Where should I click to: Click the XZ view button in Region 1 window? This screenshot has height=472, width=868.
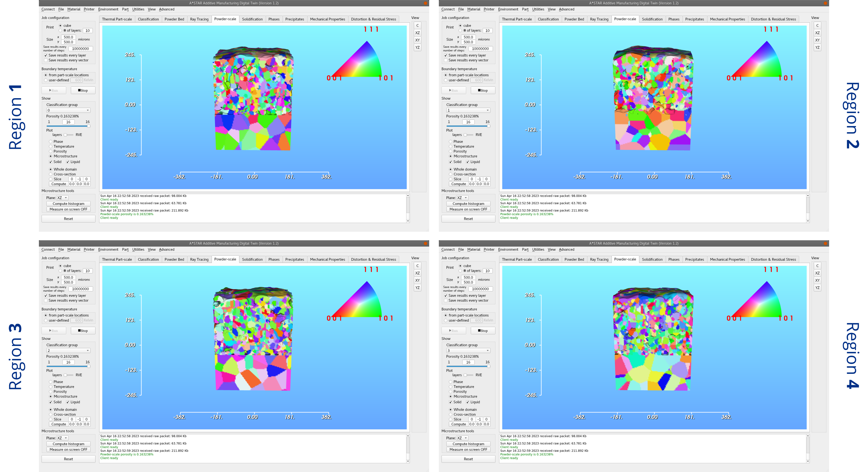[417, 33]
